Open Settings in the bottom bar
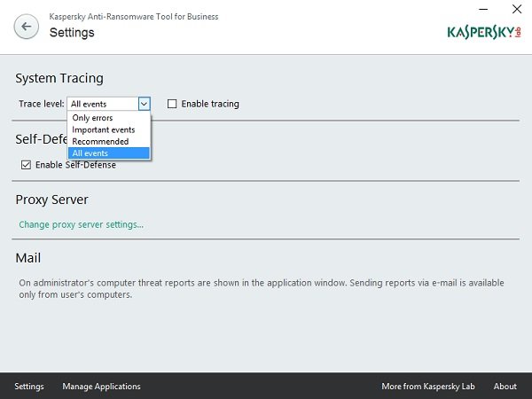The image size is (532, 399). point(29,387)
